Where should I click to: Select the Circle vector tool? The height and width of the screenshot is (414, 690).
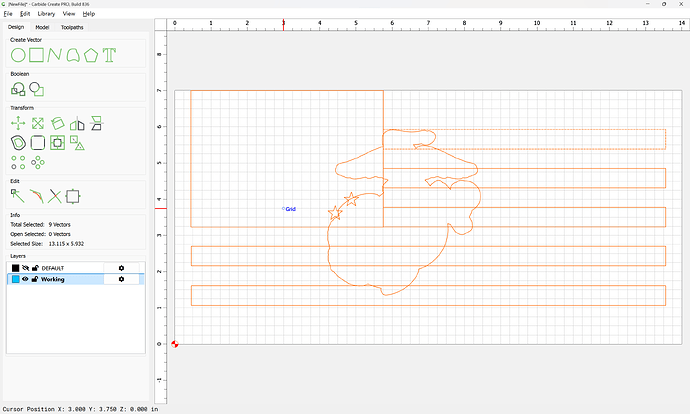pyautogui.click(x=17, y=55)
